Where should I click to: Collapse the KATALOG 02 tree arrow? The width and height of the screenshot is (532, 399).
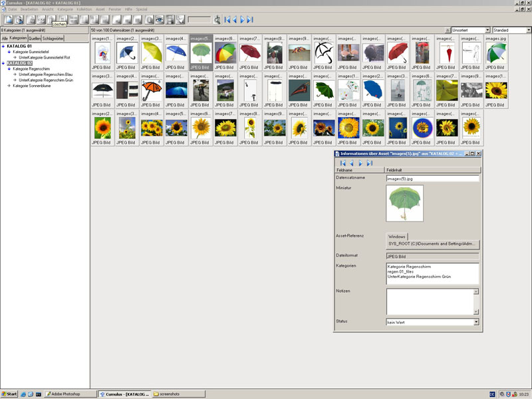click(3, 63)
